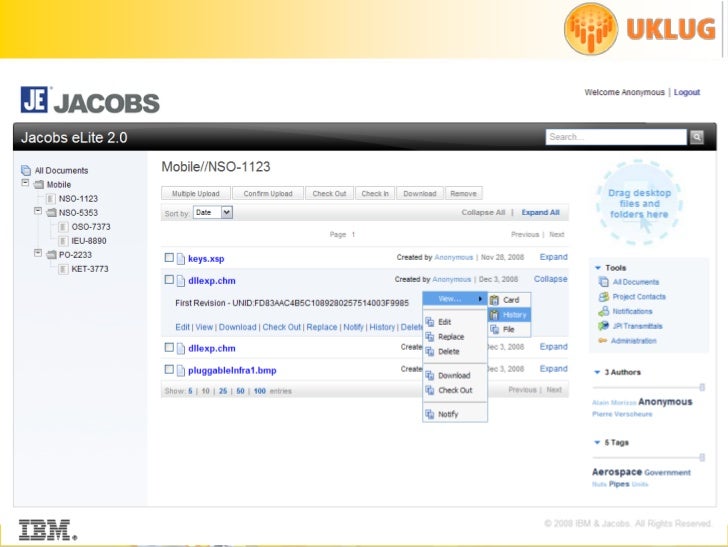This screenshot has height=547, width=728.
Task: Click the OSO-7373 document icon
Action: click(63, 227)
